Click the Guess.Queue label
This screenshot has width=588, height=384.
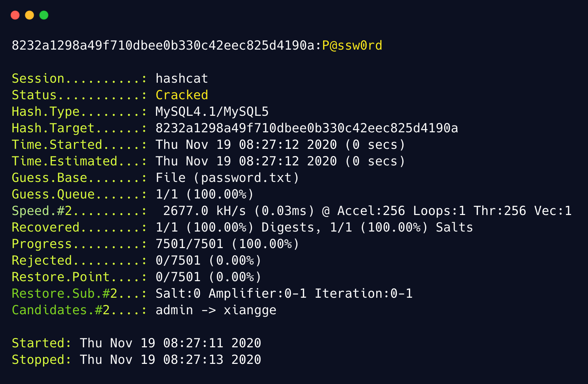click(53, 194)
